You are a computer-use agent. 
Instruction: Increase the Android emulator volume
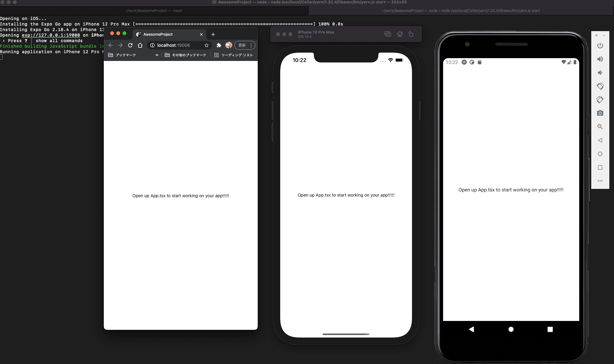[x=600, y=59]
